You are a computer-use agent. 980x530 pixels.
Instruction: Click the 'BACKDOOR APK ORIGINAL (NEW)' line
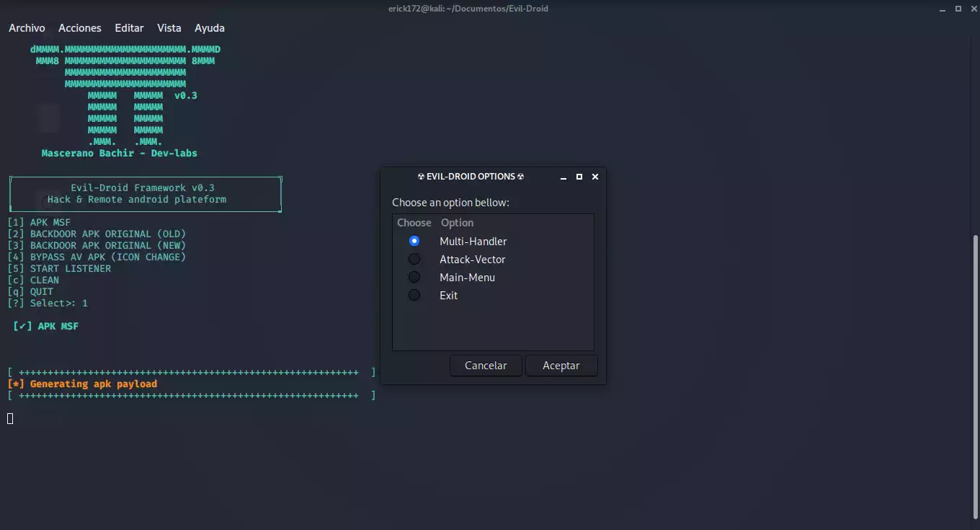pyautogui.click(x=97, y=246)
